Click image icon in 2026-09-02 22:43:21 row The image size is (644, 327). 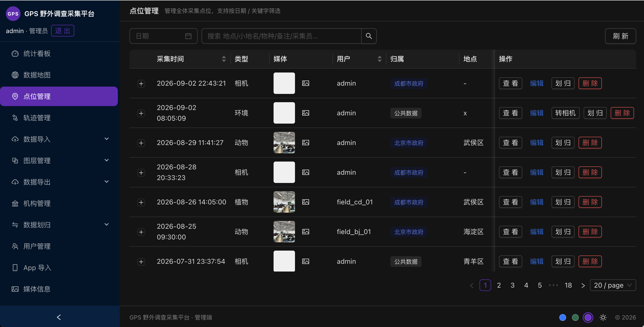click(305, 83)
